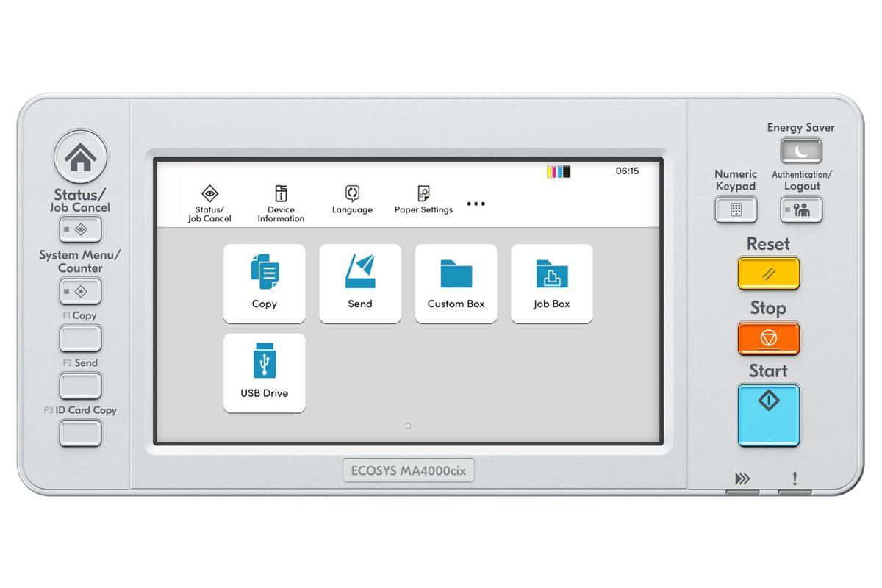Push the System Menu/Counter hardware key
This screenshot has height=588, width=882.
click(80, 292)
